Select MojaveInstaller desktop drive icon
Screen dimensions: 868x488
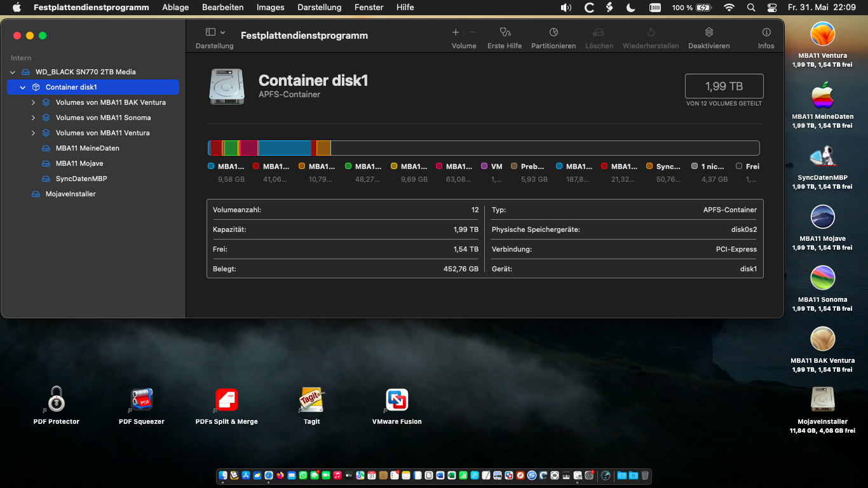[823, 399]
